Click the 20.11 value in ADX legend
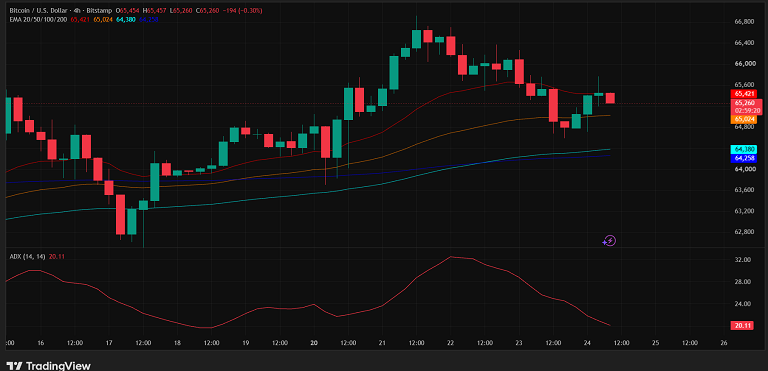The image size is (768, 371). click(57, 256)
